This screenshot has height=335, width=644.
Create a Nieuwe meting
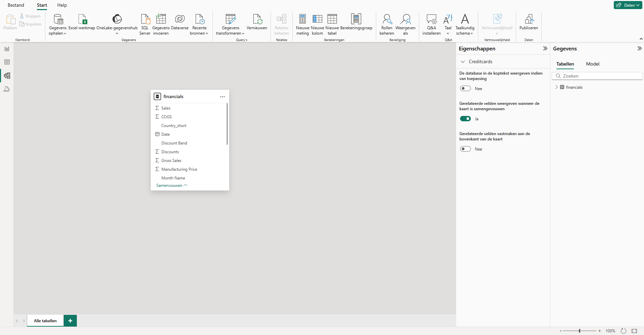302,24
